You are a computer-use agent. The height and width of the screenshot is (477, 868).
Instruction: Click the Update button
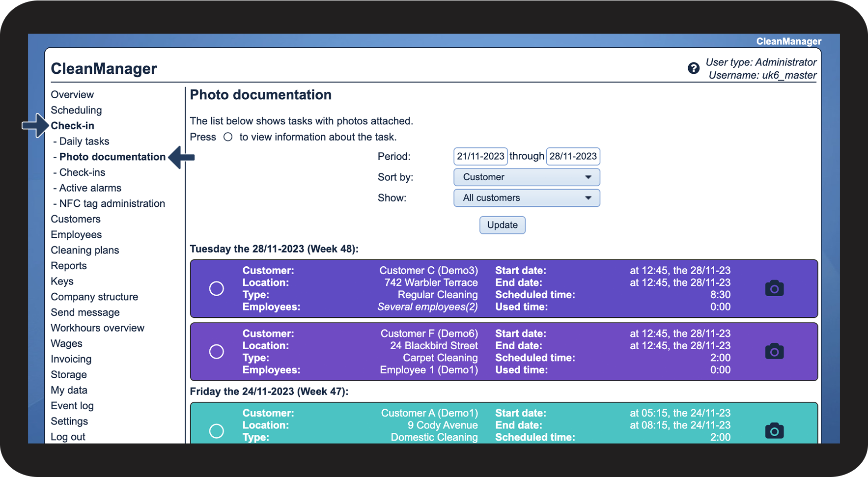502,225
